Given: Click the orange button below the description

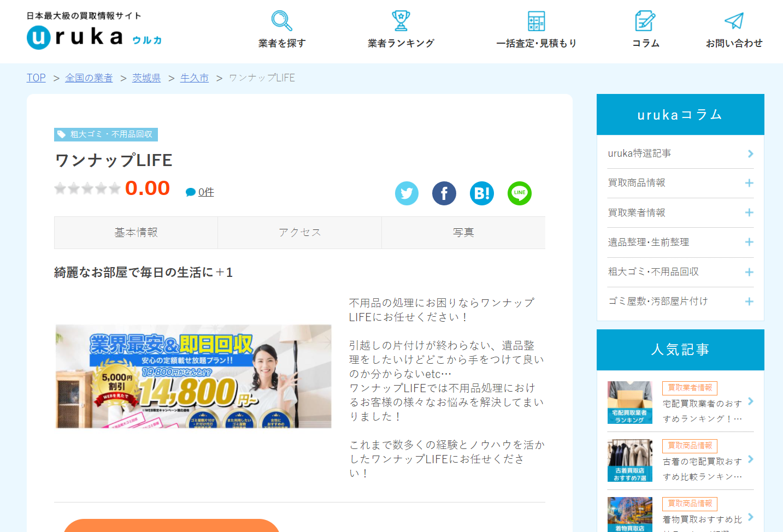Looking at the screenshot, I should pos(172,525).
